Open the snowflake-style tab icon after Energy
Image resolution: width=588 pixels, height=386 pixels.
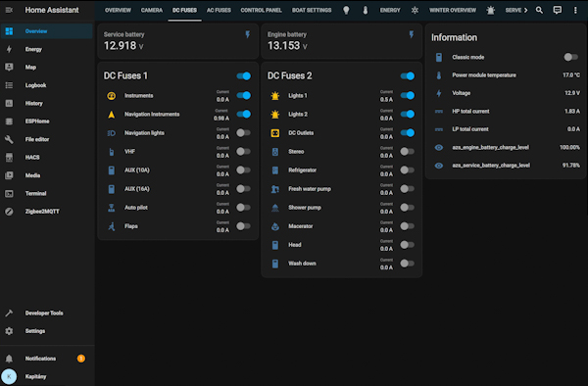point(415,10)
